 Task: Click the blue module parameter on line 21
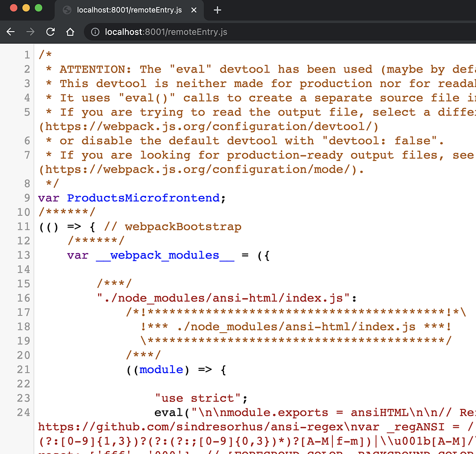[161, 369]
